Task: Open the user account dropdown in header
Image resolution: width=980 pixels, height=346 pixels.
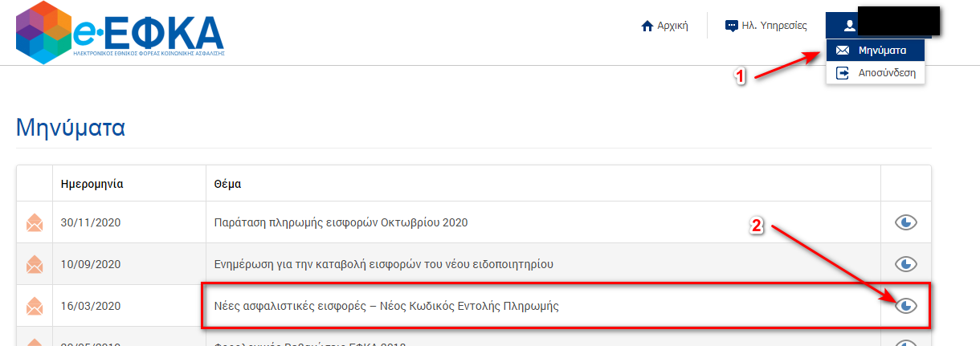Action: [879, 26]
